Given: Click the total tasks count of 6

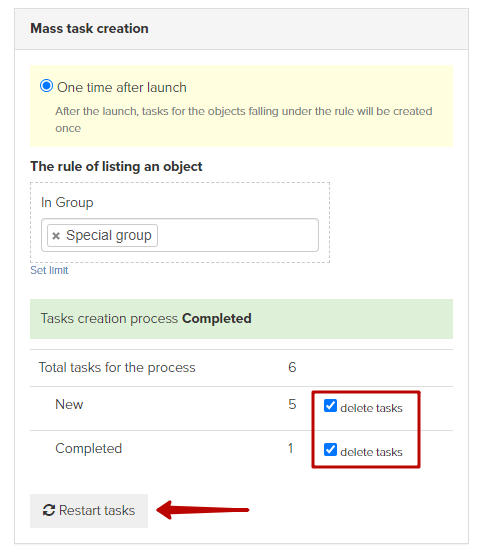Looking at the screenshot, I should (292, 367).
